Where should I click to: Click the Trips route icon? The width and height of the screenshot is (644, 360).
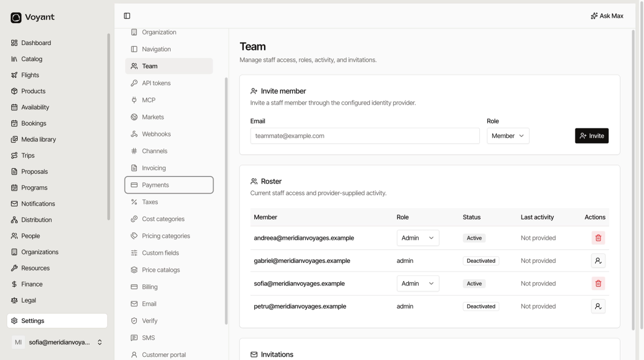(14, 156)
